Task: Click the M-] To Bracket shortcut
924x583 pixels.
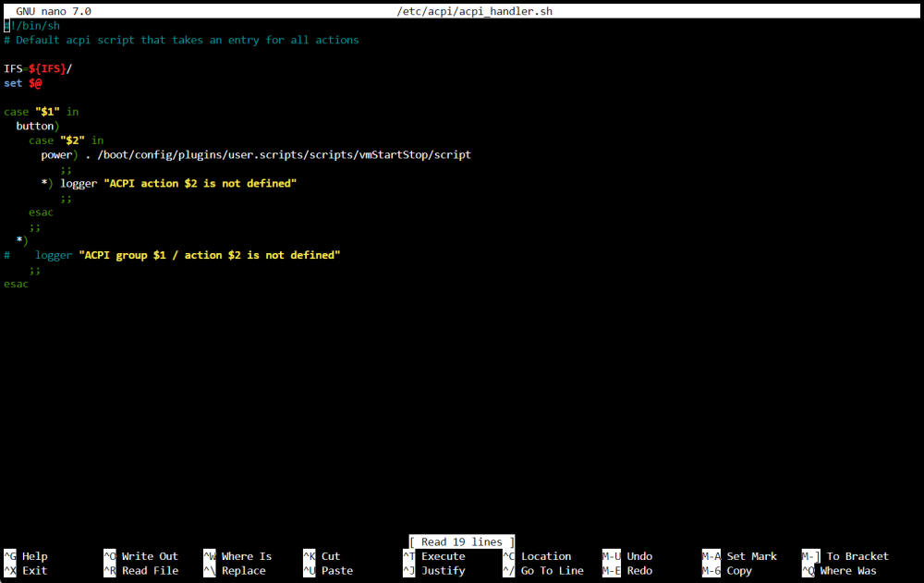Action: 845,556
